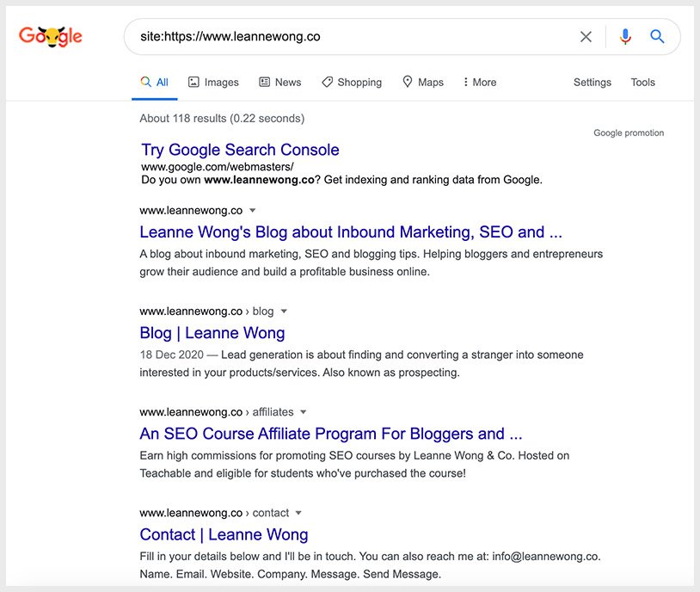700x592 pixels.
Task: Switch to the News tab
Action: click(280, 83)
